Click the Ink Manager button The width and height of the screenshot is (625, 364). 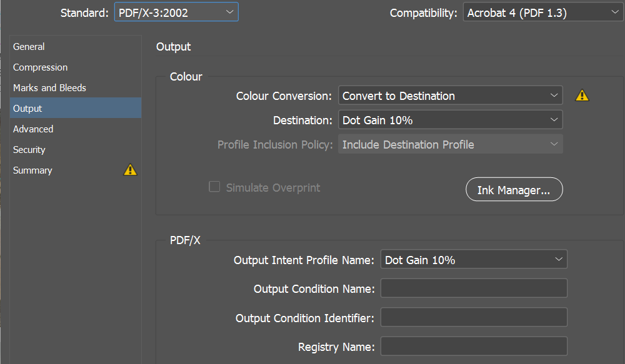coord(514,190)
